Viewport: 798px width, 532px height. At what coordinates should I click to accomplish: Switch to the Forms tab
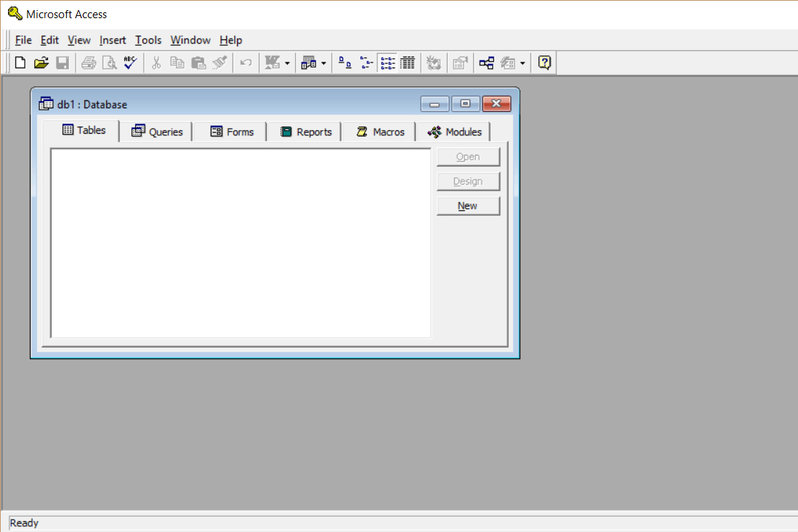(232, 132)
